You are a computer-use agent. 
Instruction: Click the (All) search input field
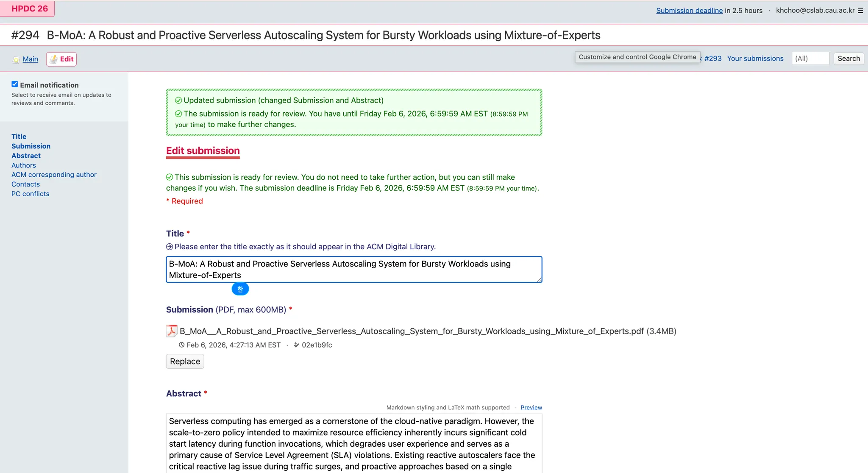(810, 58)
